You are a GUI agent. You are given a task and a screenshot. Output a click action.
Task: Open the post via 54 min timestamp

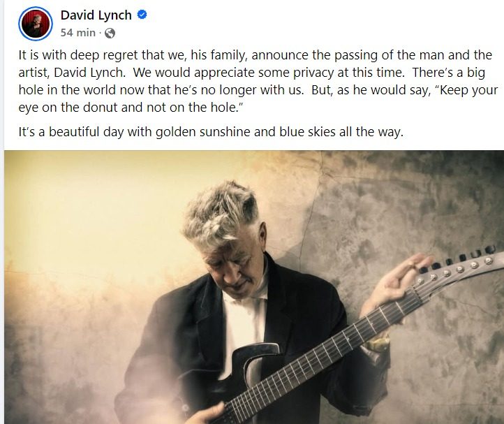point(78,33)
